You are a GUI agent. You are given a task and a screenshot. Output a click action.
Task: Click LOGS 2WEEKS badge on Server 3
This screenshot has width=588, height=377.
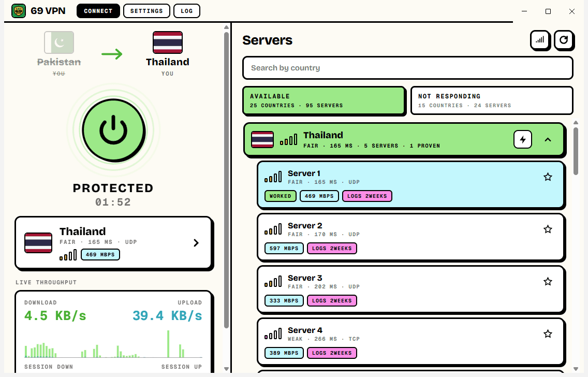point(332,300)
